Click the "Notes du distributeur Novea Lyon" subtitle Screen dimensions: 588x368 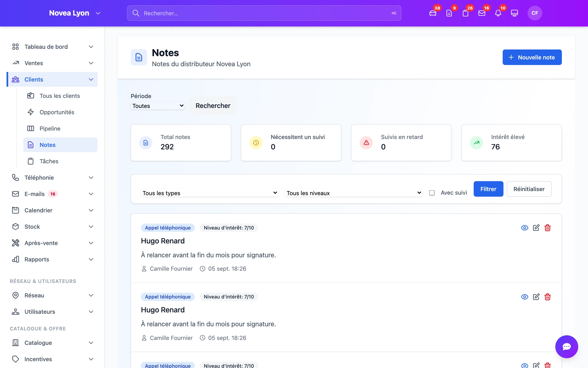point(201,64)
